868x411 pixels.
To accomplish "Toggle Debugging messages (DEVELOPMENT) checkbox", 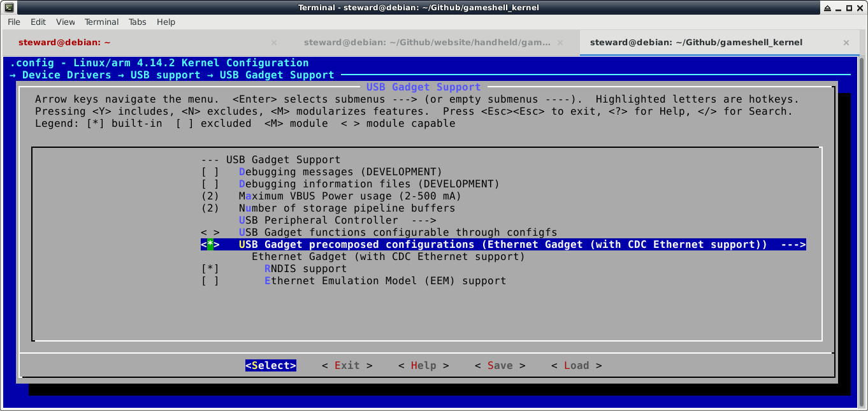I will pyautogui.click(x=210, y=172).
